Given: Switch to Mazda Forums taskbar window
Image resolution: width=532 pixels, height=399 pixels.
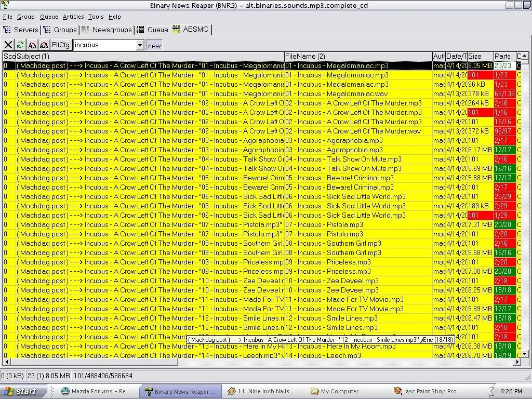Looking at the screenshot, I should tap(96, 391).
